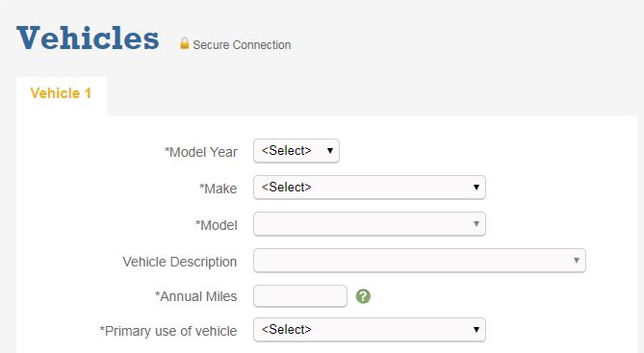Click the arrow on the Make select box
The width and height of the screenshot is (644, 353).
tap(476, 188)
